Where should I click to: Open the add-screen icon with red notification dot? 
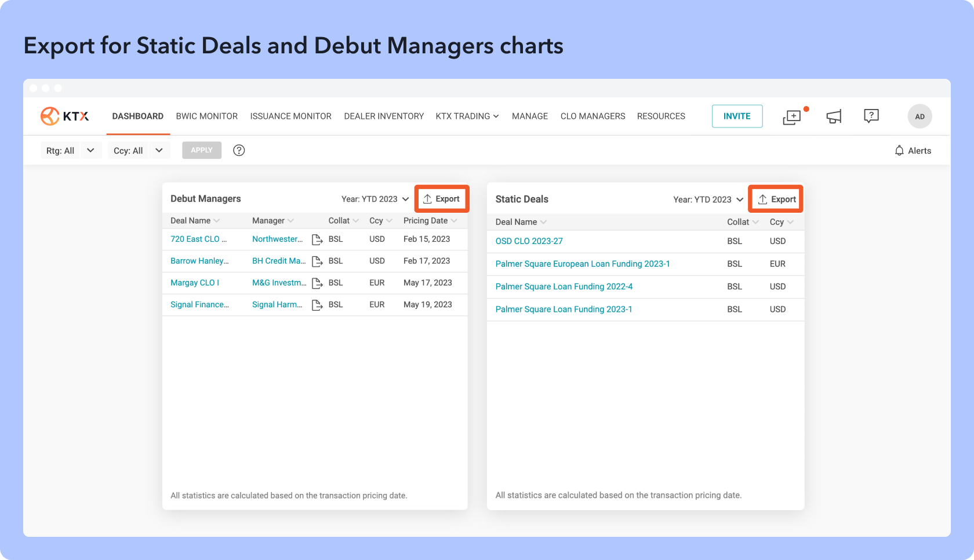[792, 117]
